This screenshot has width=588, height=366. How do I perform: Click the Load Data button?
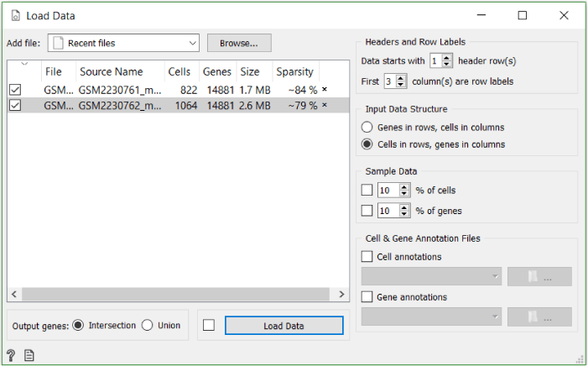point(284,326)
